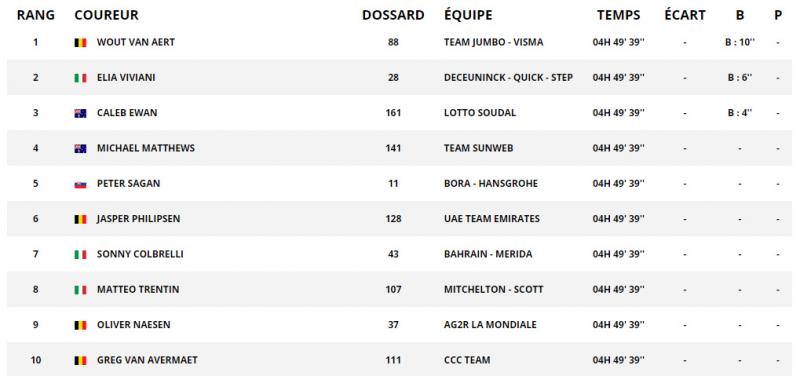Click the Australian flag next to Michael Matthews
The image size is (800, 376).
pyautogui.click(x=80, y=148)
